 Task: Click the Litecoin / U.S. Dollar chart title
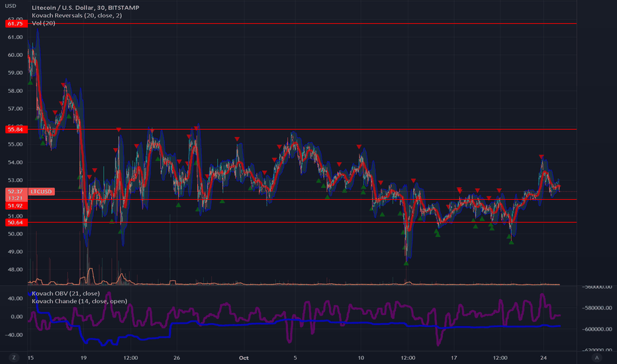pyautogui.click(x=85, y=7)
